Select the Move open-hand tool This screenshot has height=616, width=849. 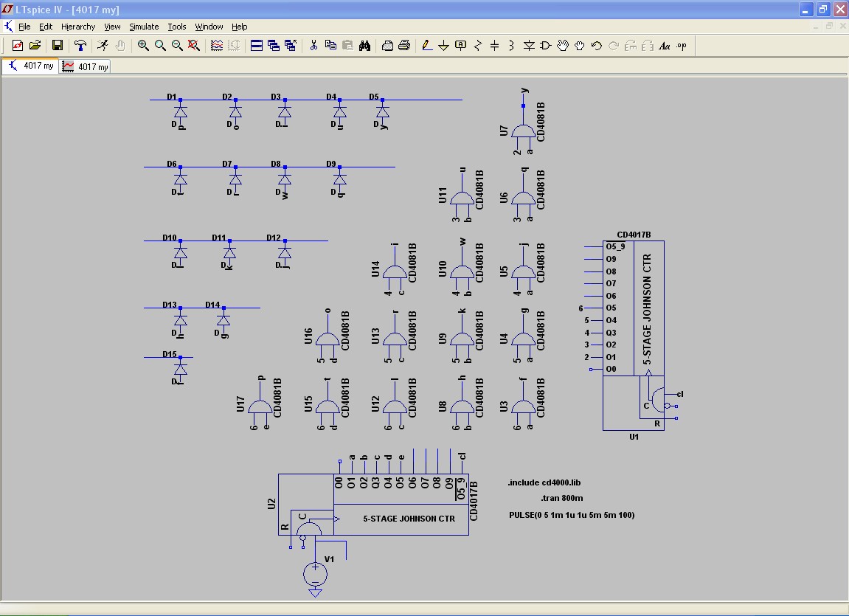[563, 46]
